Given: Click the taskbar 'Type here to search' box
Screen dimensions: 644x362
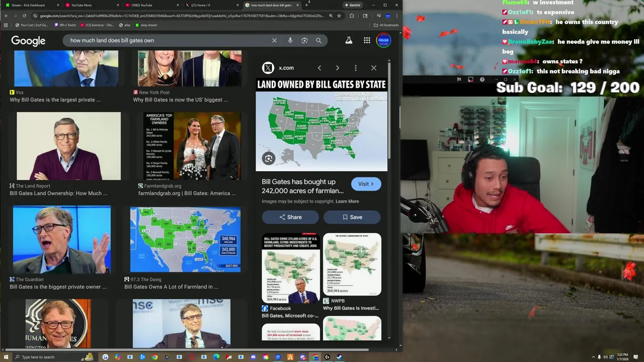Looking at the screenshot, I should (55, 357).
